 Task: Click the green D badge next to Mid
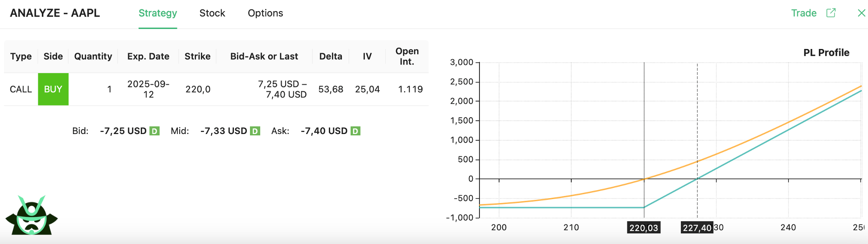coord(255,131)
